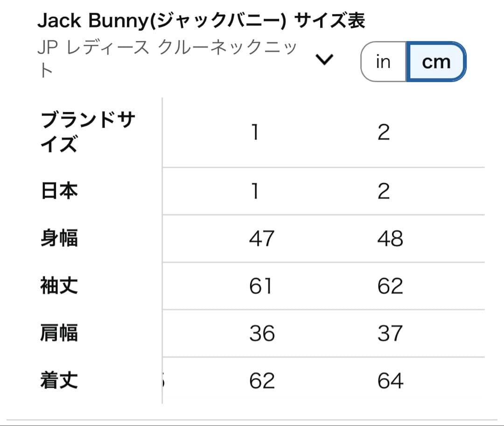Switch measurement units to inches
This screenshot has width=504, height=426.
pos(383,61)
